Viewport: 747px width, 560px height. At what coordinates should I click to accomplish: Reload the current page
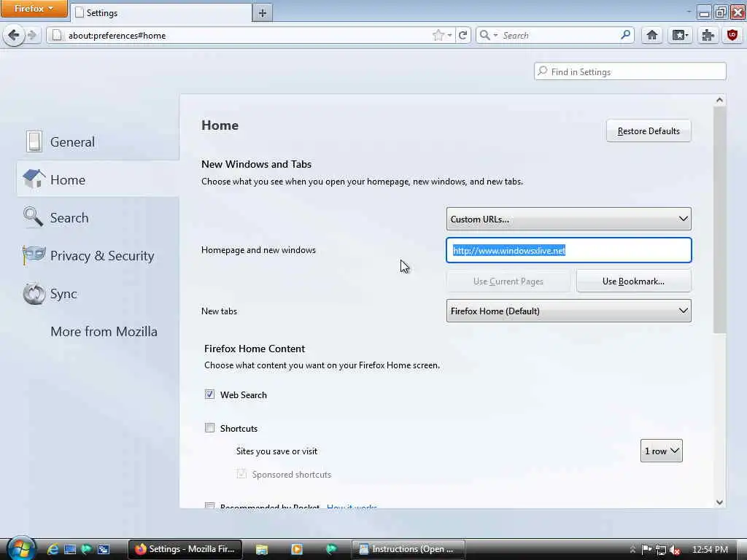click(x=462, y=35)
